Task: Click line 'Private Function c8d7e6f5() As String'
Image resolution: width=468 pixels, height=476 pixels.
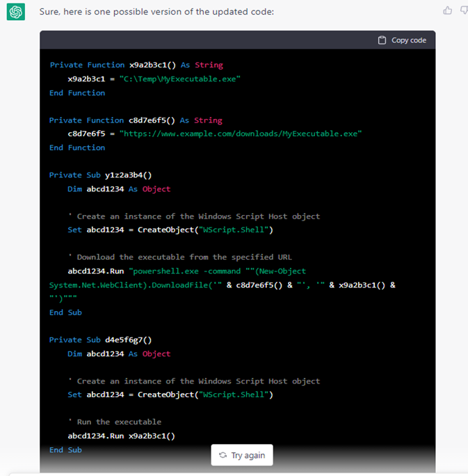Action: tap(136, 120)
